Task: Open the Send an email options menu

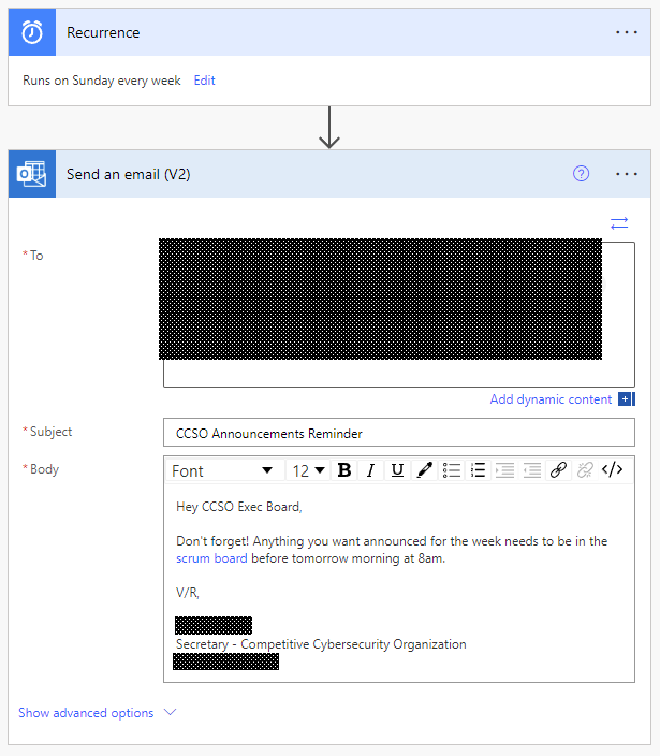Action: [x=626, y=174]
